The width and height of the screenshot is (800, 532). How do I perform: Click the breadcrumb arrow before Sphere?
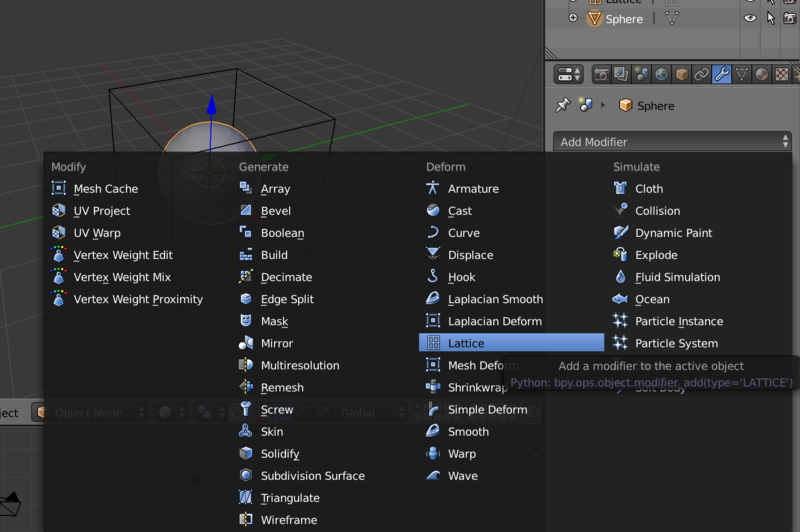click(x=603, y=105)
